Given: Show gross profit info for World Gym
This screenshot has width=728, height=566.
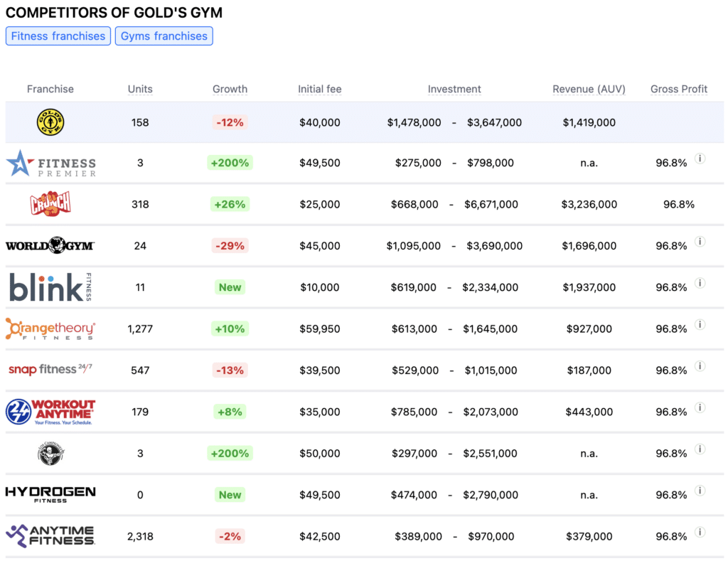Looking at the screenshot, I should click(700, 242).
